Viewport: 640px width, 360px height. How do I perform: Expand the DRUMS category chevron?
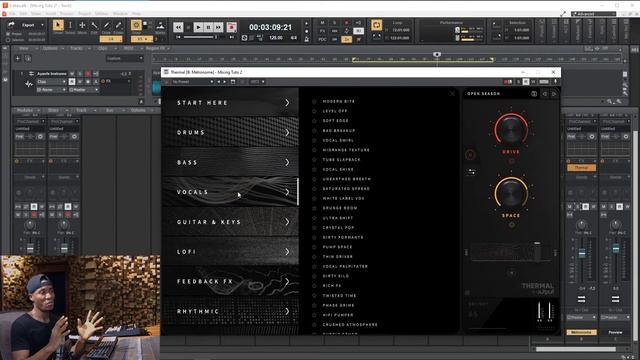coord(287,133)
